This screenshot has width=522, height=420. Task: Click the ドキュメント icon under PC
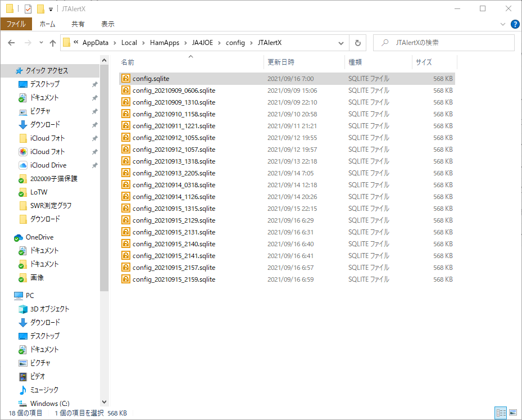click(22, 349)
